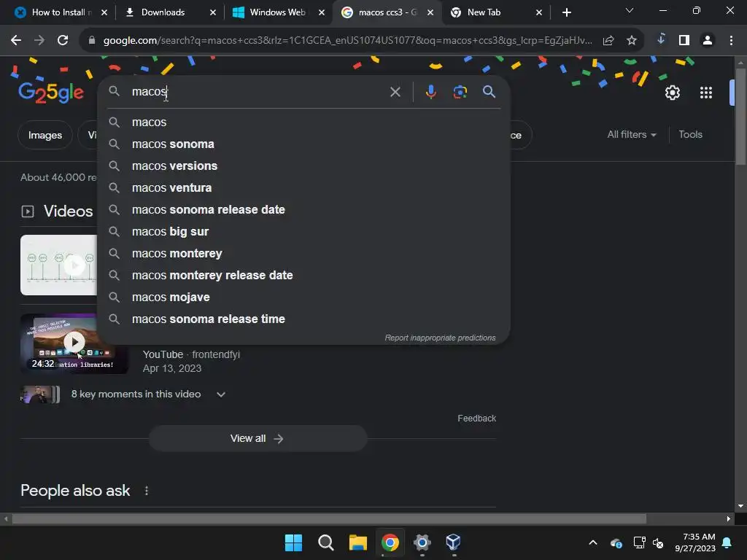Reload the current page
Image resolution: width=747 pixels, height=560 pixels.
(63, 41)
